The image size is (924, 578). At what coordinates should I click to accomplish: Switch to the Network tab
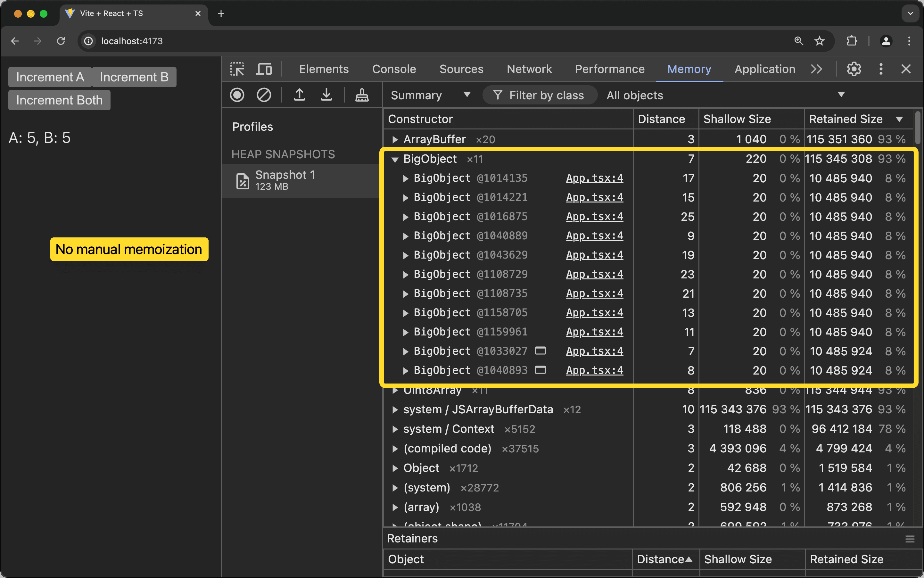(x=529, y=69)
